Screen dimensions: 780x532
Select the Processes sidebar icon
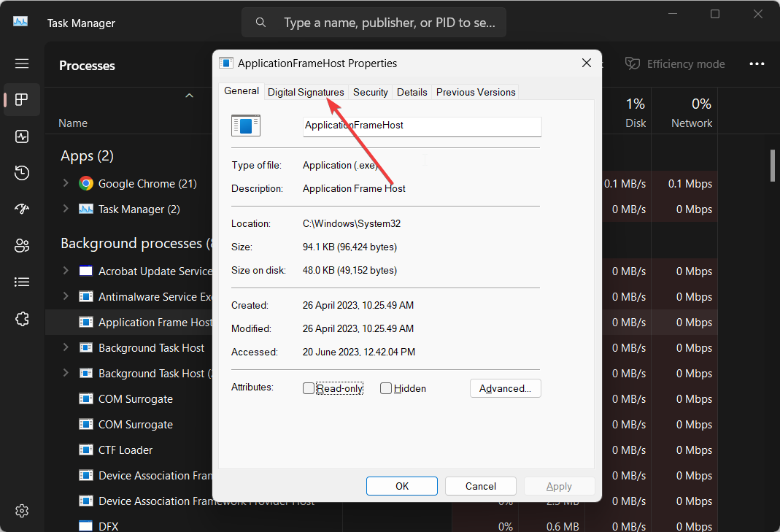pos(22,99)
